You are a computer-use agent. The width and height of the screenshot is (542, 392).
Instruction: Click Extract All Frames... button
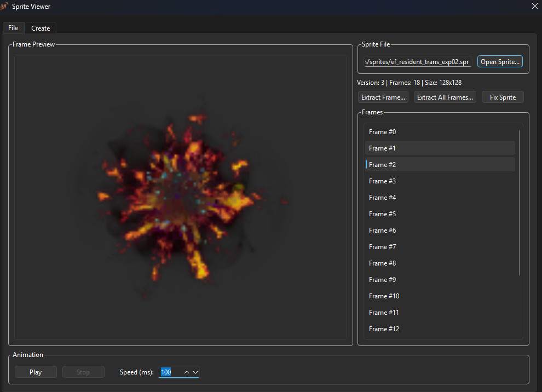[445, 97]
